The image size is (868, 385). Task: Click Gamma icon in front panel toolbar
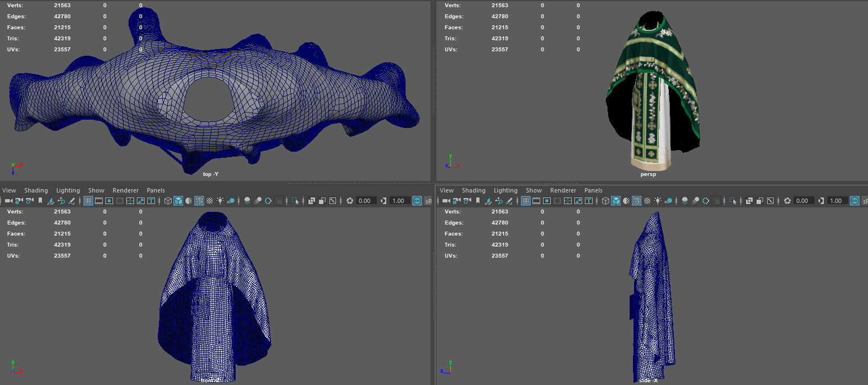pos(384,201)
